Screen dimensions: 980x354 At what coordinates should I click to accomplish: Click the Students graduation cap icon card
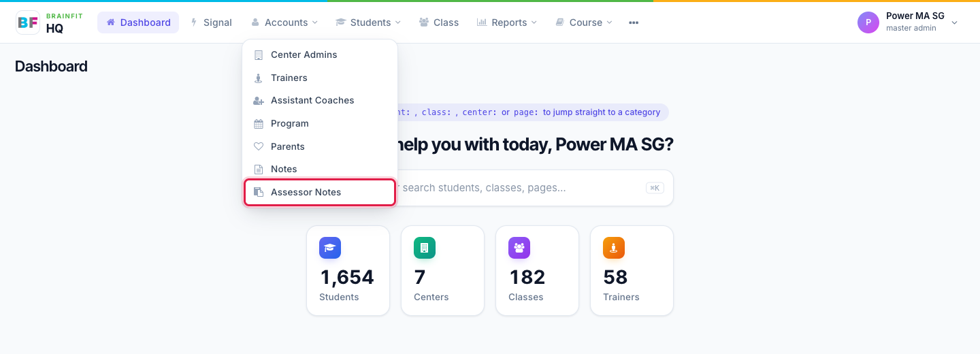click(330, 248)
